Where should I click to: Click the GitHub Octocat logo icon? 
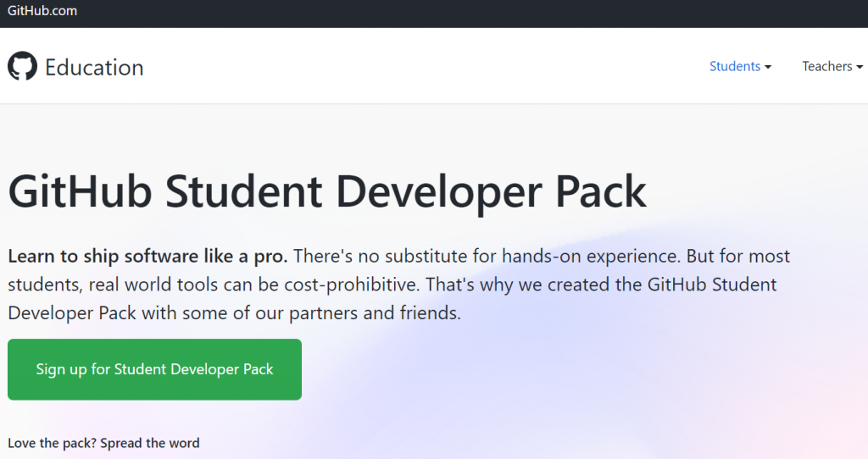click(x=22, y=66)
